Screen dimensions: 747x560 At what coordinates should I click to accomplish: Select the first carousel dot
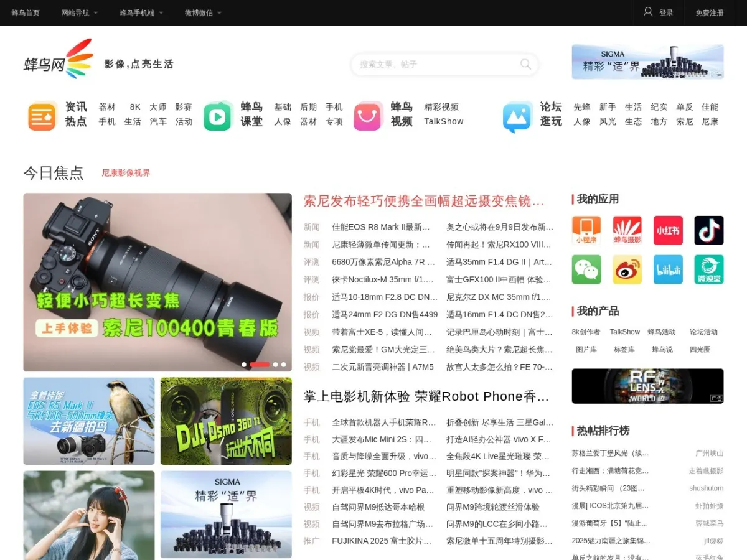pos(244,365)
